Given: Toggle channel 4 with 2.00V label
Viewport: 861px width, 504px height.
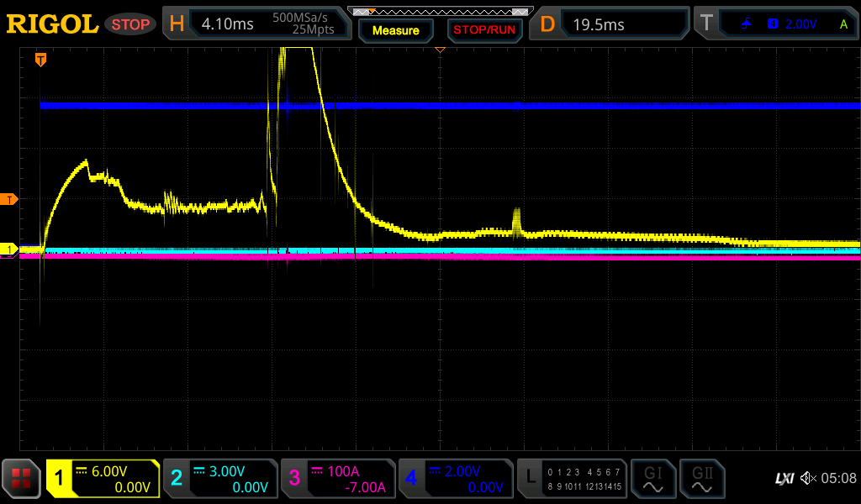Looking at the screenshot, I should [x=456, y=479].
